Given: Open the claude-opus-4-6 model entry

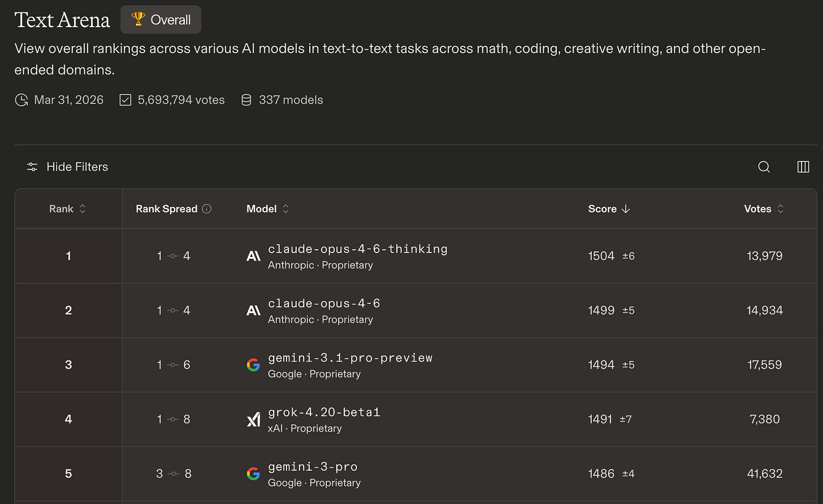Looking at the screenshot, I should (324, 303).
